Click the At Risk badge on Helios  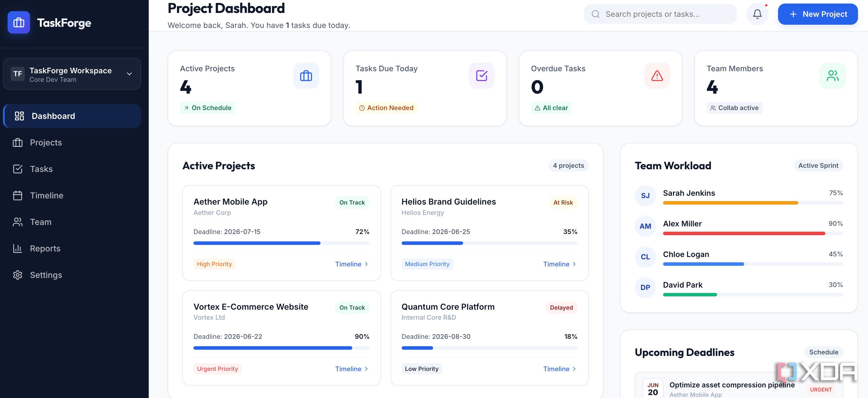563,202
